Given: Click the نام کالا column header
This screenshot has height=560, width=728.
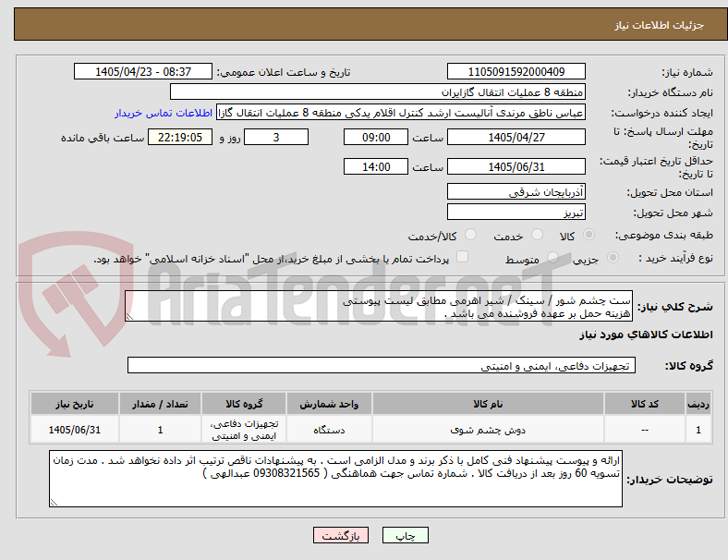Looking at the screenshot, I should click(x=488, y=404).
